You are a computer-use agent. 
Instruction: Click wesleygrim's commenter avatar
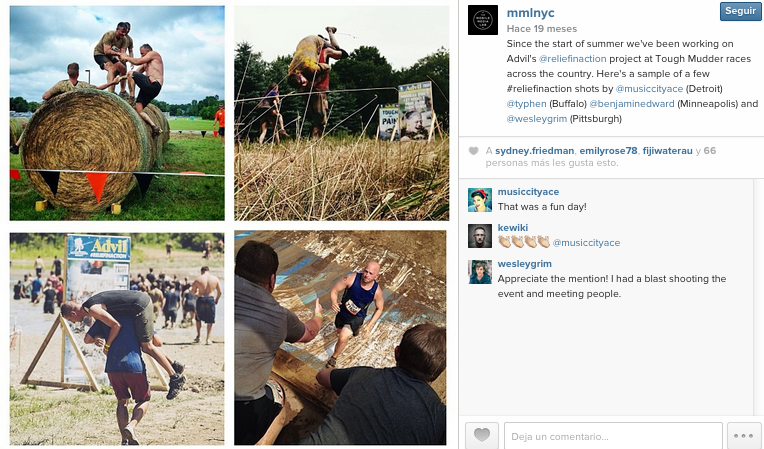tap(480, 272)
